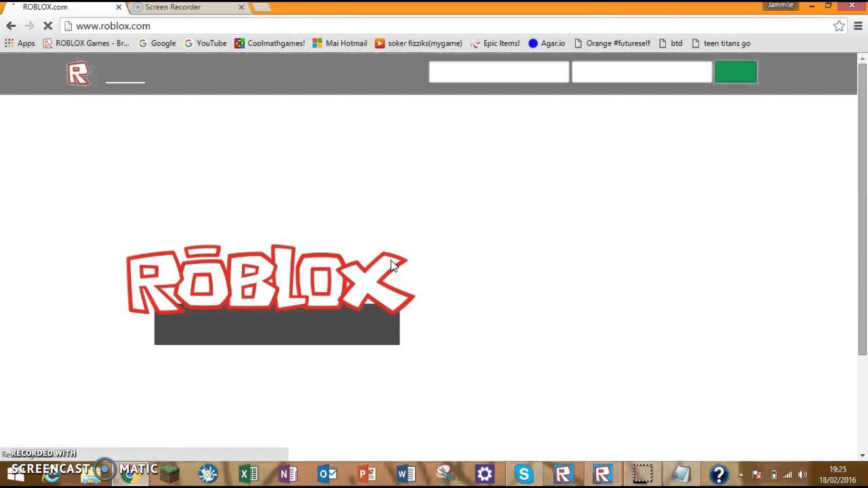Click the battery icon in the system tray
The width and height of the screenshot is (868, 488).
[773, 474]
